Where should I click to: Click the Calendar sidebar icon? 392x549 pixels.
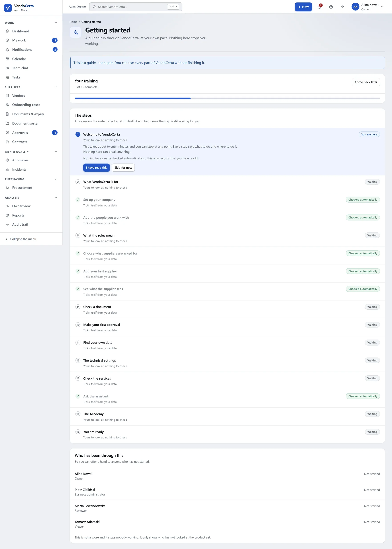(7, 59)
